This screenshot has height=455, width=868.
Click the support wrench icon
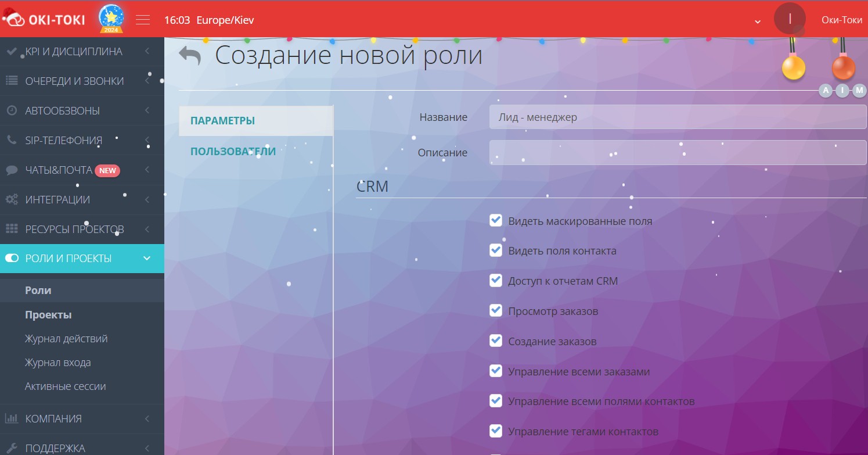coord(12,448)
